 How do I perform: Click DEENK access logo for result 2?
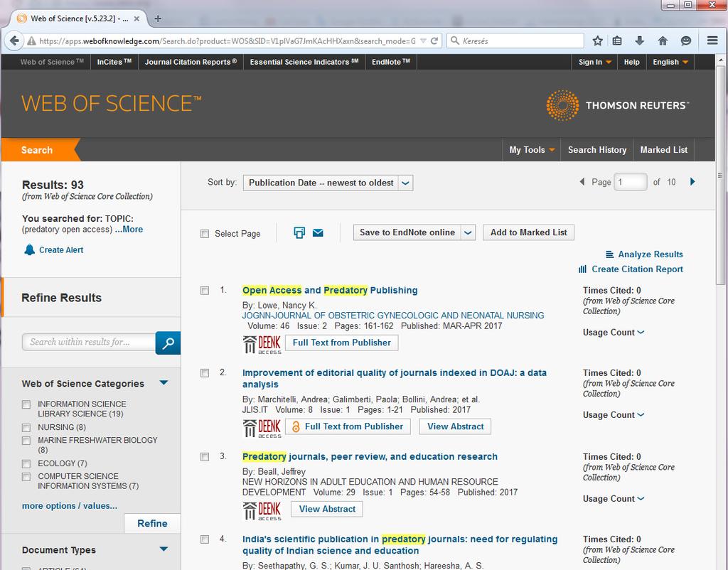click(262, 429)
